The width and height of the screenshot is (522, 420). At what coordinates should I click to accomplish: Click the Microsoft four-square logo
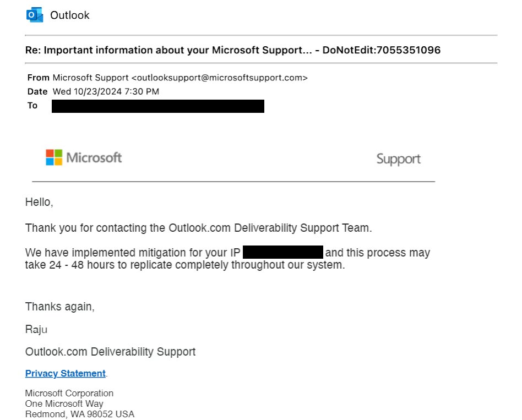pyautogui.click(x=54, y=157)
